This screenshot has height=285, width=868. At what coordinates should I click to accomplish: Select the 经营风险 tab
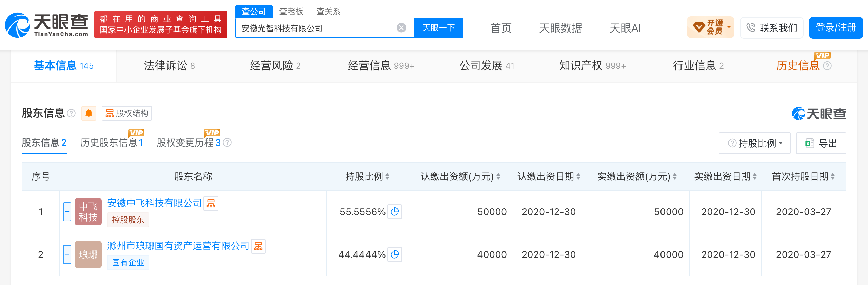[275, 65]
